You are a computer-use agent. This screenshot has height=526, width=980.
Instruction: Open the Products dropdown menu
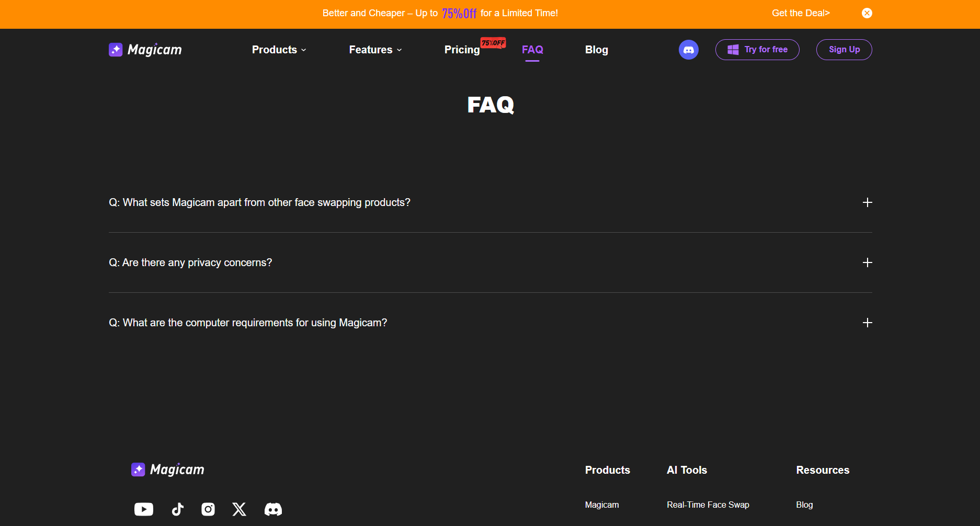click(279, 50)
